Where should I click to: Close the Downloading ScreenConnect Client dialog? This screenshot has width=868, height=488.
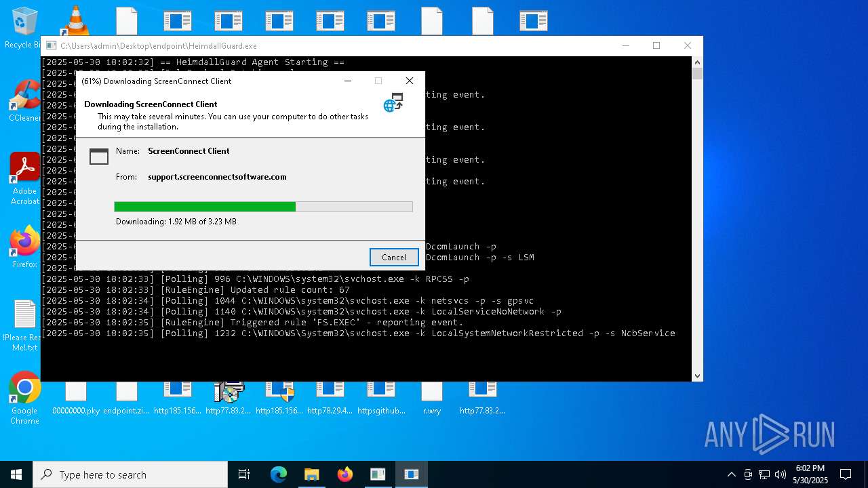coord(409,81)
